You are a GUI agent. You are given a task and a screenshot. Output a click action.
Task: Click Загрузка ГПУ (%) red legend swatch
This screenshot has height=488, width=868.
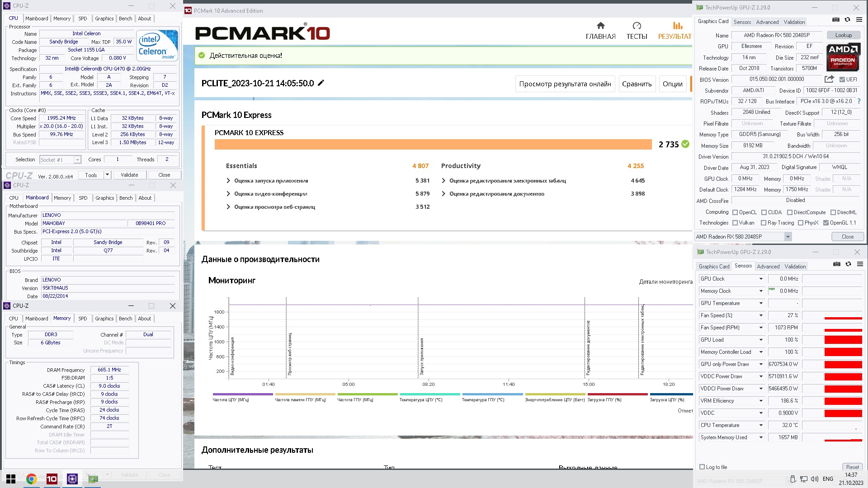click(617, 394)
